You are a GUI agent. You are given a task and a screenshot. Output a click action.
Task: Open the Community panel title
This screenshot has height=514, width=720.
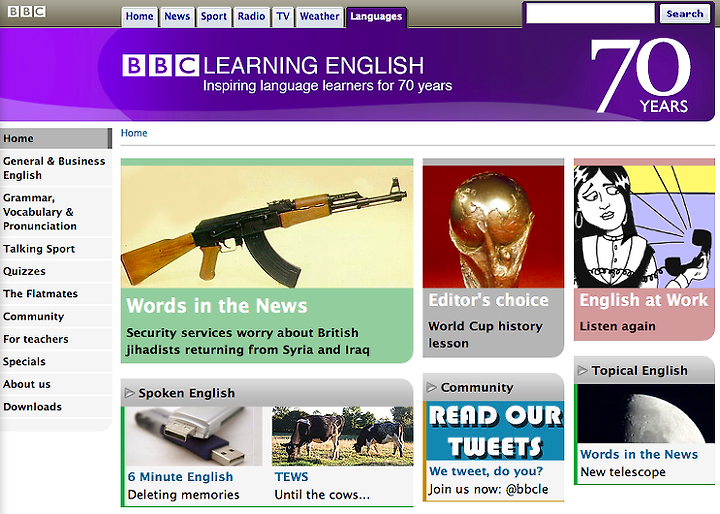pos(477,388)
